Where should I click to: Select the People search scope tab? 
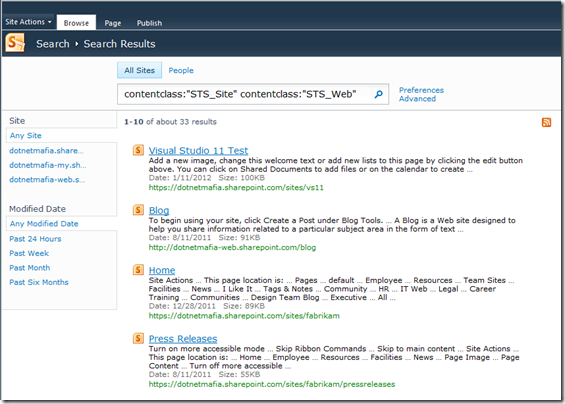[x=181, y=71]
